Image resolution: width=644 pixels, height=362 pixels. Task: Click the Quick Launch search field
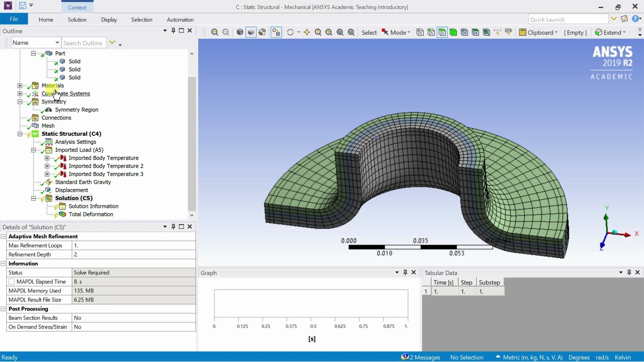(568, 19)
